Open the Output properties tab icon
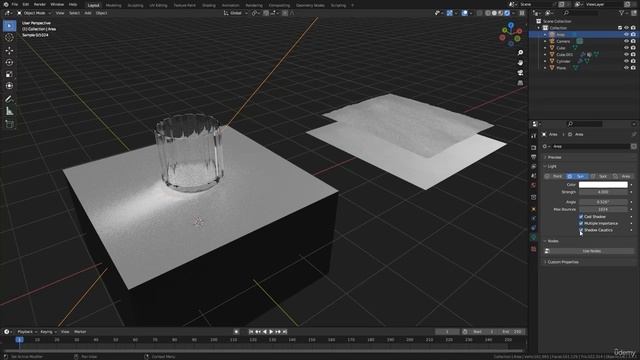The height and width of the screenshot is (360, 640). (533, 157)
